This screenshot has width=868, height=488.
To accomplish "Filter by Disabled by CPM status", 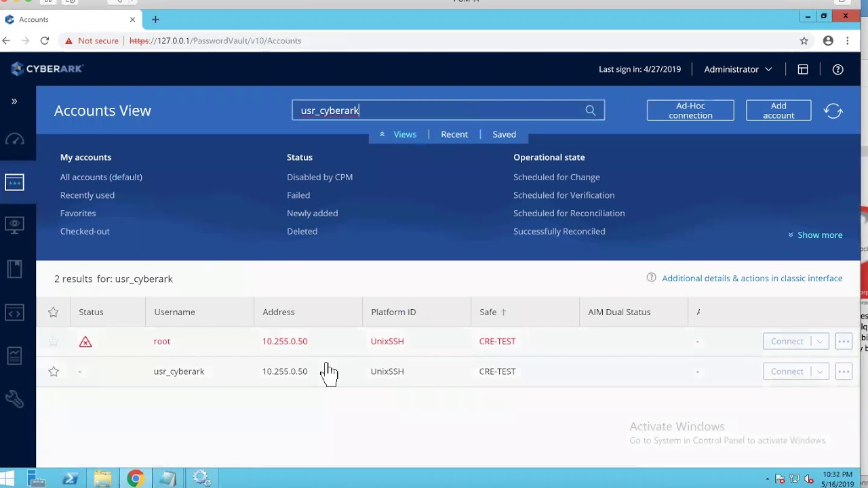I will 319,177.
